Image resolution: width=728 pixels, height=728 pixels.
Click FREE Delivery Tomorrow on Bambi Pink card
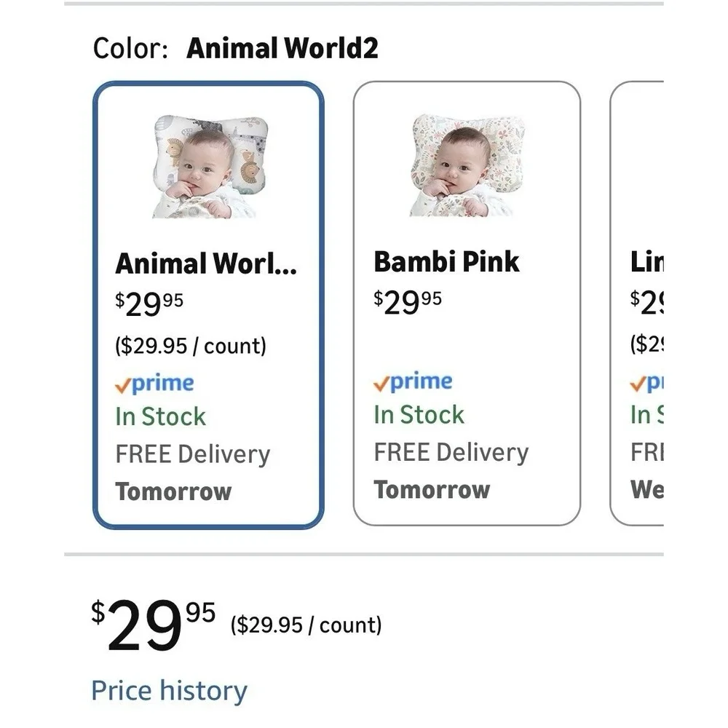click(x=451, y=471)
